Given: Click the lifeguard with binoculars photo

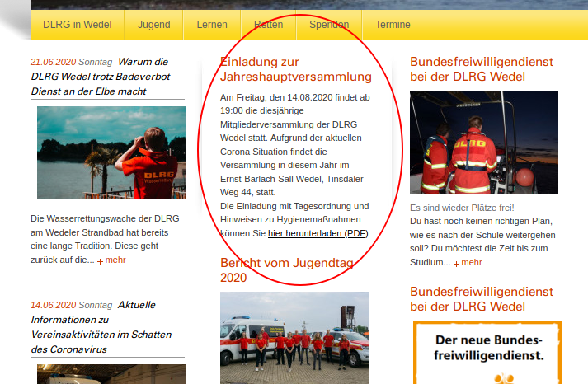Looking at the screenshot, I should (111, 152).
